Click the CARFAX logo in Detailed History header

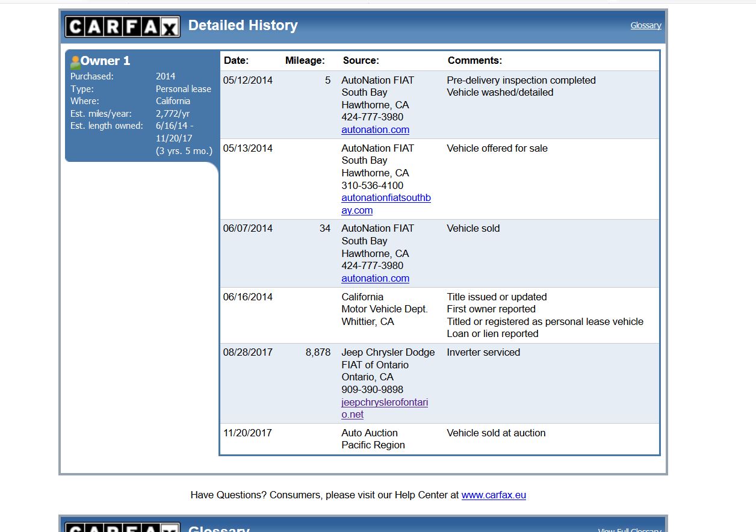point(122,26)
